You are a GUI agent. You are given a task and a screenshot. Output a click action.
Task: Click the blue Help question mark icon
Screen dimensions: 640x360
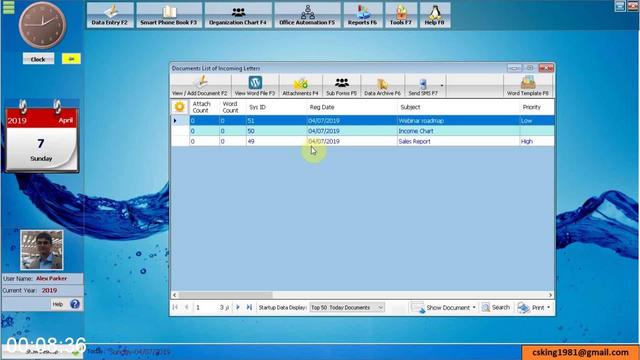75,304
